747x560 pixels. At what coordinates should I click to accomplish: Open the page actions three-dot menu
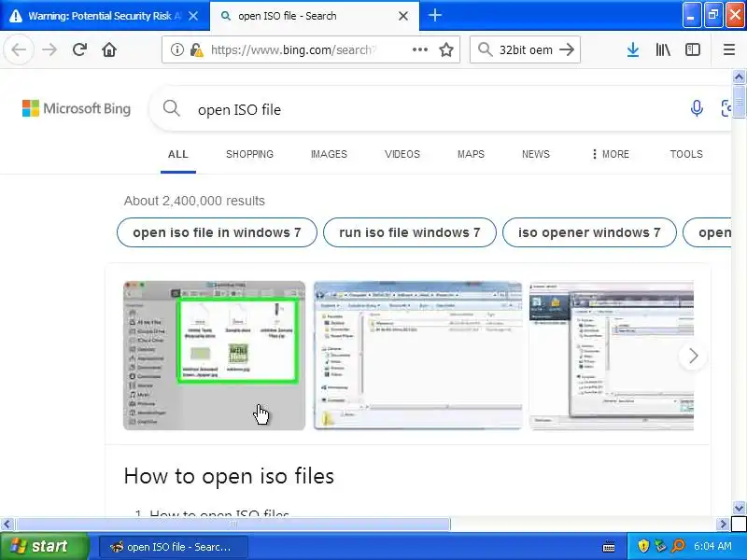click(419, 49)
